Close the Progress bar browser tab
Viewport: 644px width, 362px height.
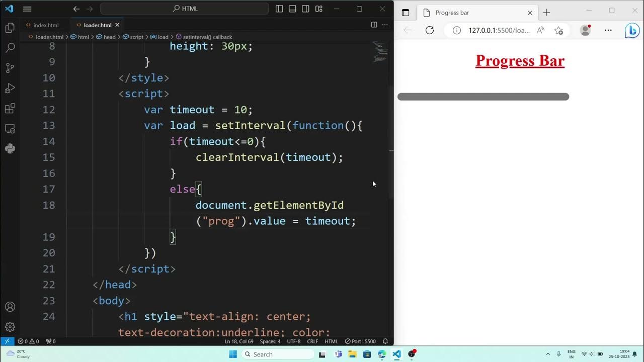tap(530, 13)
